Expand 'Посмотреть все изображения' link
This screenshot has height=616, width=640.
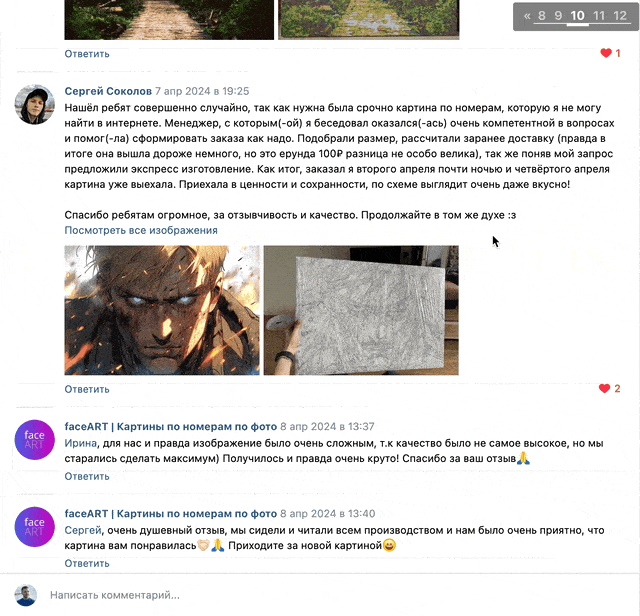click(141, 230)
